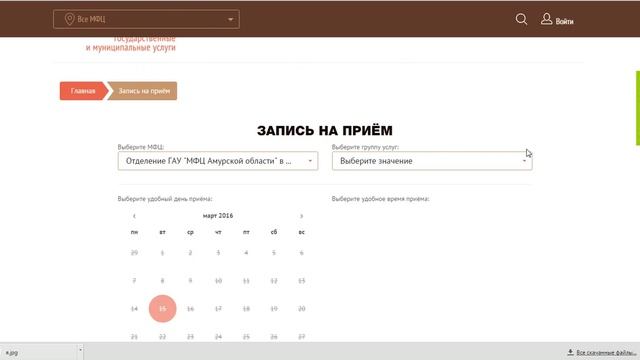Click calendar day 10

(x=218, y=281)
